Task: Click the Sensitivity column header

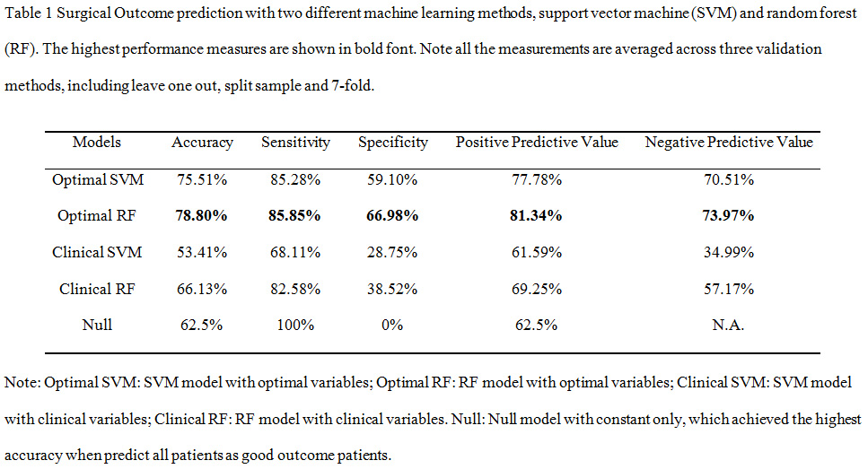Action: 295,142
